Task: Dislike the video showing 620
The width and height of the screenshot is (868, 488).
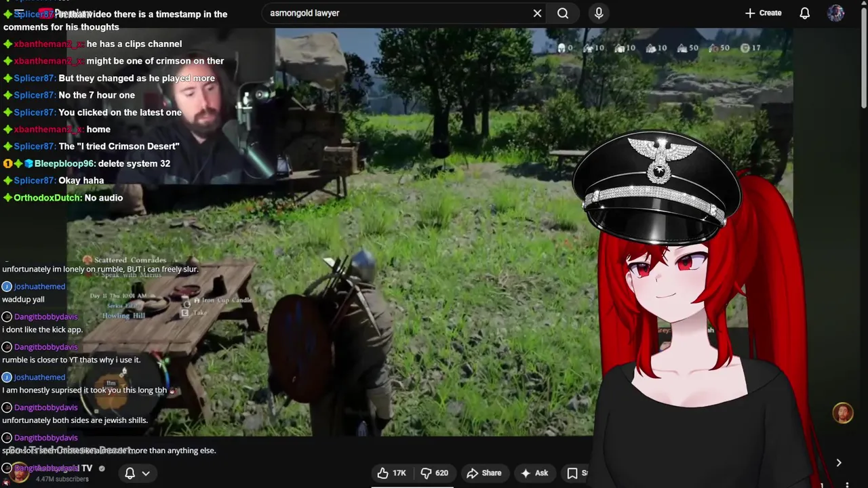Action: click(x=435, y=473)
